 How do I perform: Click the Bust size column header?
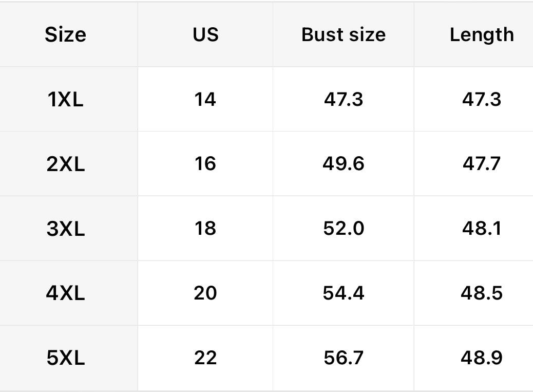343,34
